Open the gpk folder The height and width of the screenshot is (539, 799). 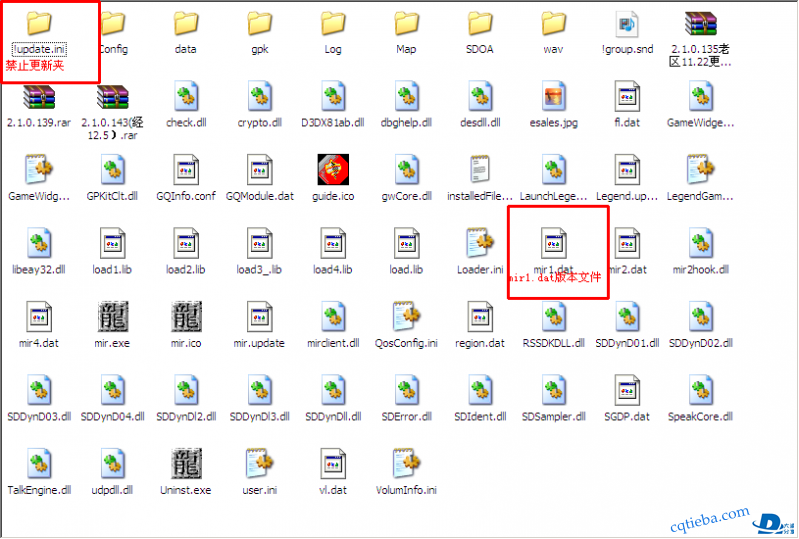point(260,23)
